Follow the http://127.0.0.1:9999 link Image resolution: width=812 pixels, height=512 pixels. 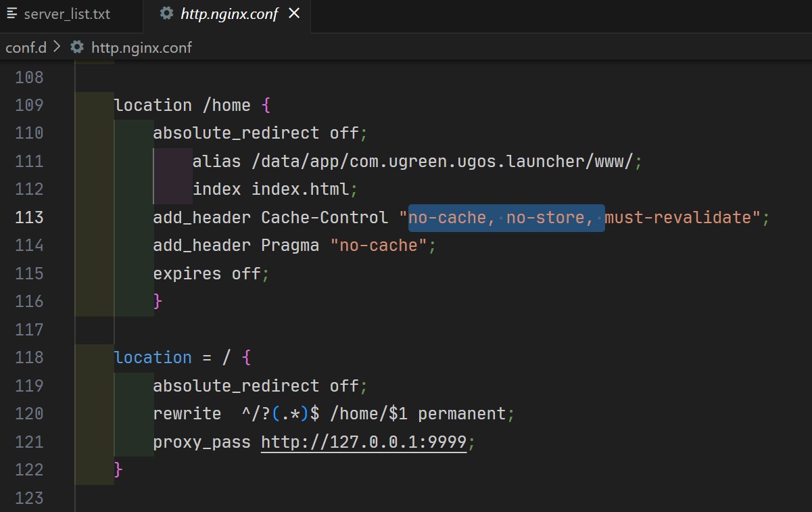point(364,442)
